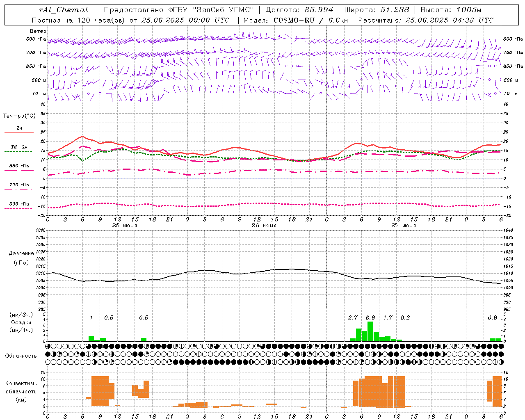This screenshot has width=525, height=420.
Task: Click the Ветер panel label
Action: pyautogui.click(x=38, y=31)
